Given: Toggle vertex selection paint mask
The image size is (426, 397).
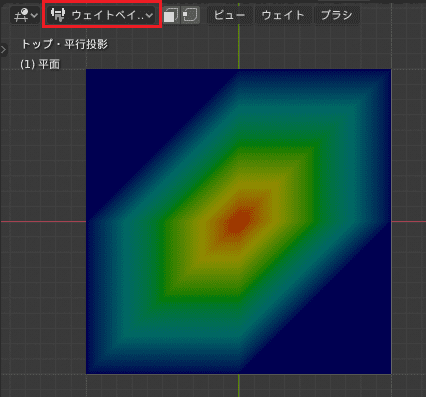Looking at the screenshot, I should [190, 15].
